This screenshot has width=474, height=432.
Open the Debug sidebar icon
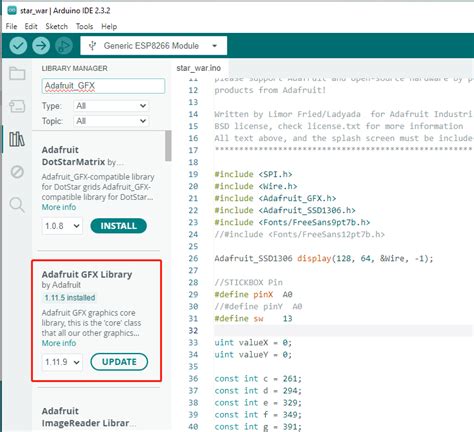[x=17, y=172]
